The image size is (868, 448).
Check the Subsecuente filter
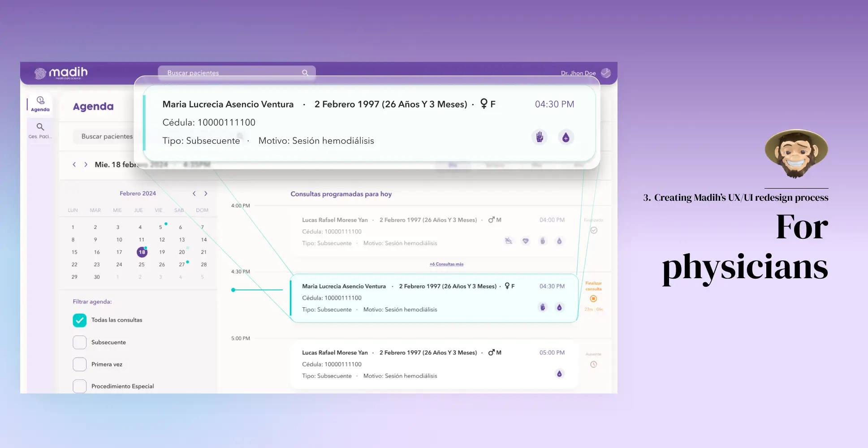point(80,342)
